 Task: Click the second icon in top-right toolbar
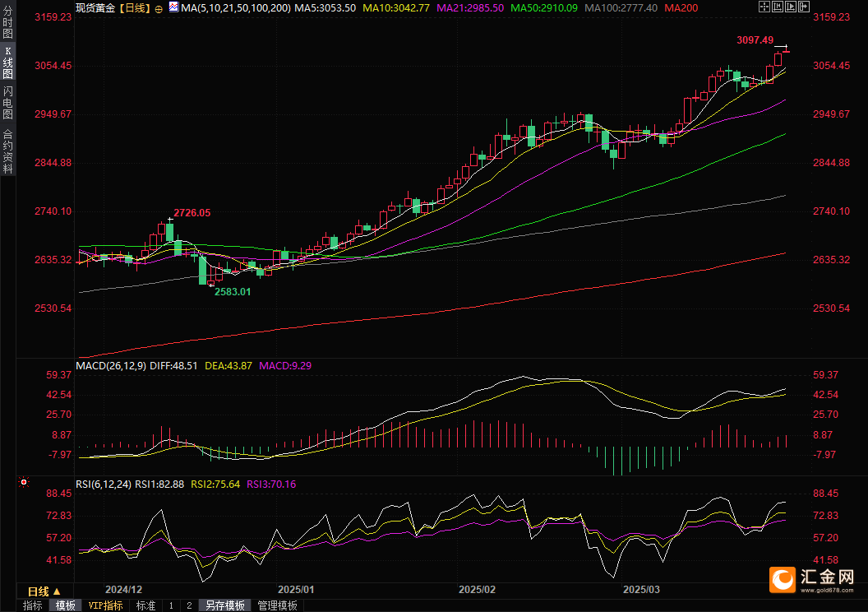777,7
